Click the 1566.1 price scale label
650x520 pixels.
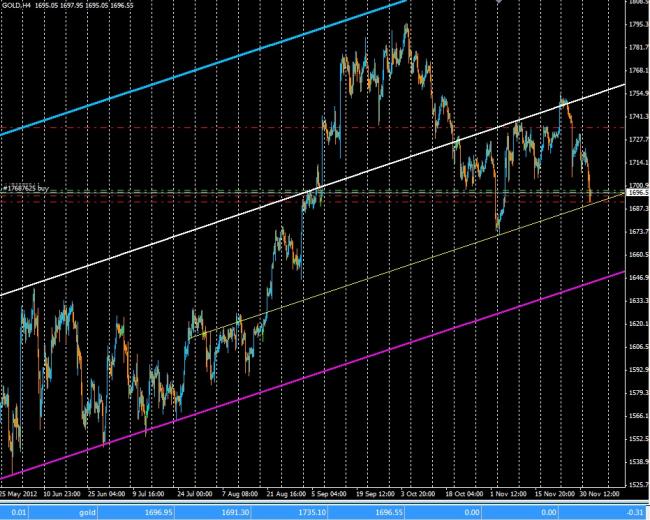point(638,416)
